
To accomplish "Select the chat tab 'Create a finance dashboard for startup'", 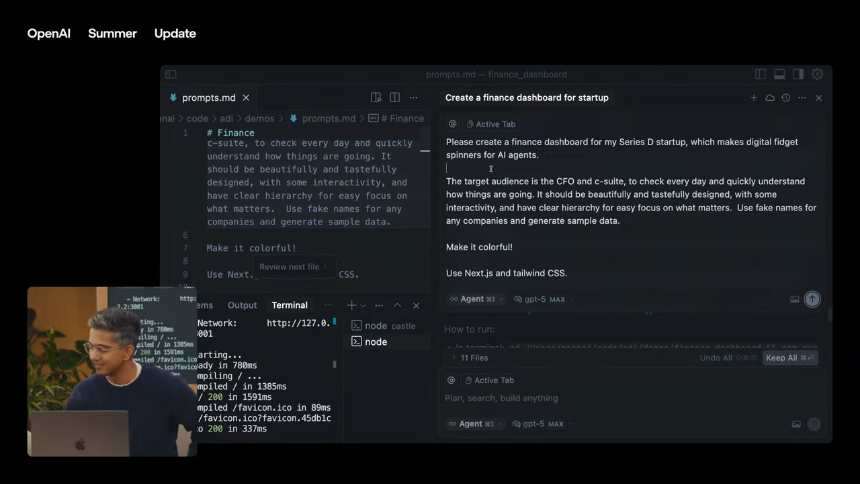I will 527,98.
